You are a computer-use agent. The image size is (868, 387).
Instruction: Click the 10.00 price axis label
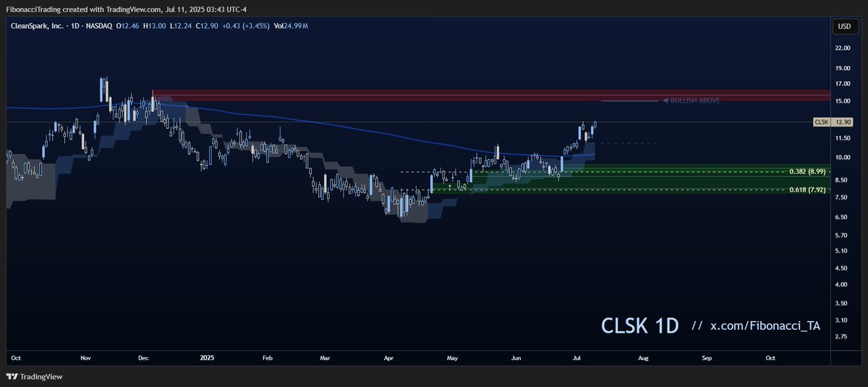pyautogui.click(x=842, y=158)
